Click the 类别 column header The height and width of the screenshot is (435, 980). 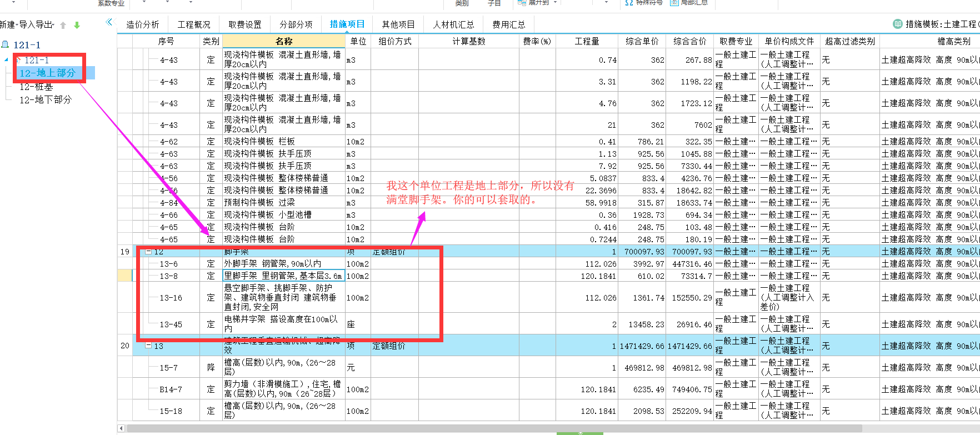(211, 41)
